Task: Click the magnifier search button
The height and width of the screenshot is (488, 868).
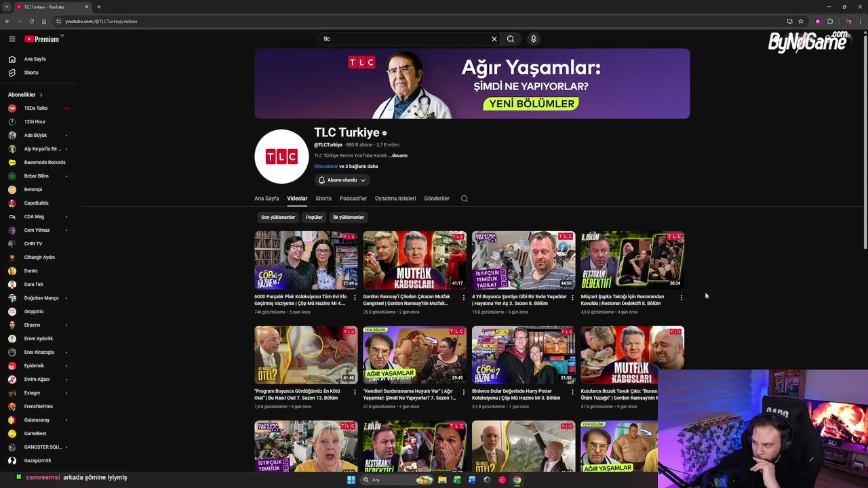Action: click(x=511, y=39)
